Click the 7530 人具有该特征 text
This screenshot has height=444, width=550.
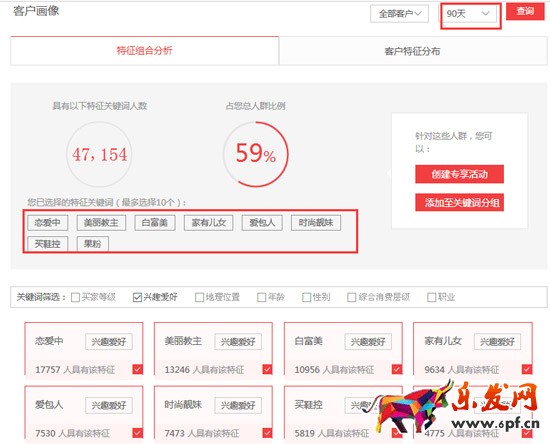(72, 433)
